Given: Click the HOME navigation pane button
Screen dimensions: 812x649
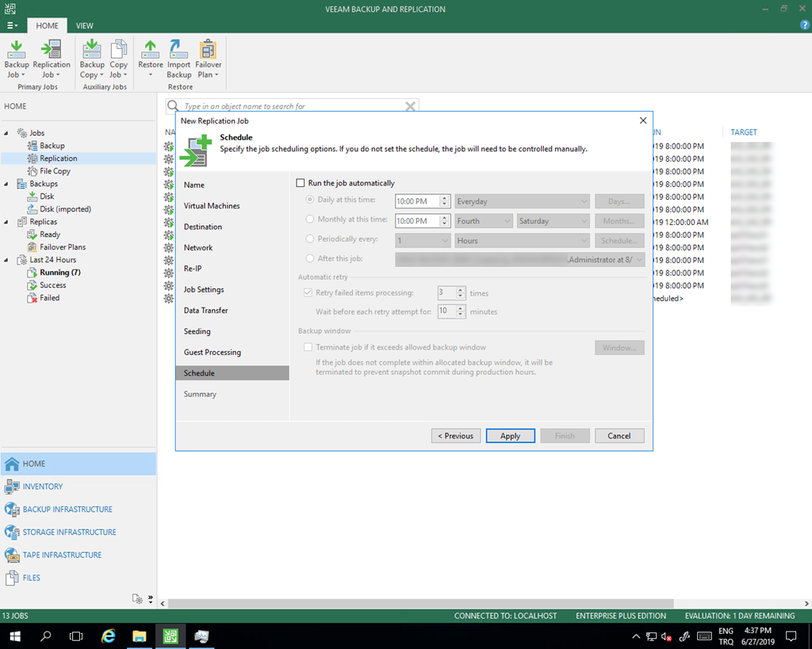Looking at the screenshot, I should [x=79, y=464].
